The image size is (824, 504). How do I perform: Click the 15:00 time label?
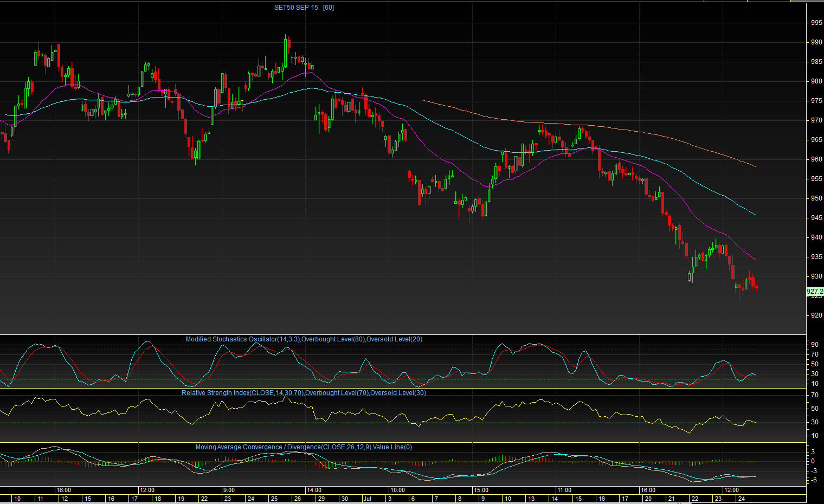tap(481, 490)
